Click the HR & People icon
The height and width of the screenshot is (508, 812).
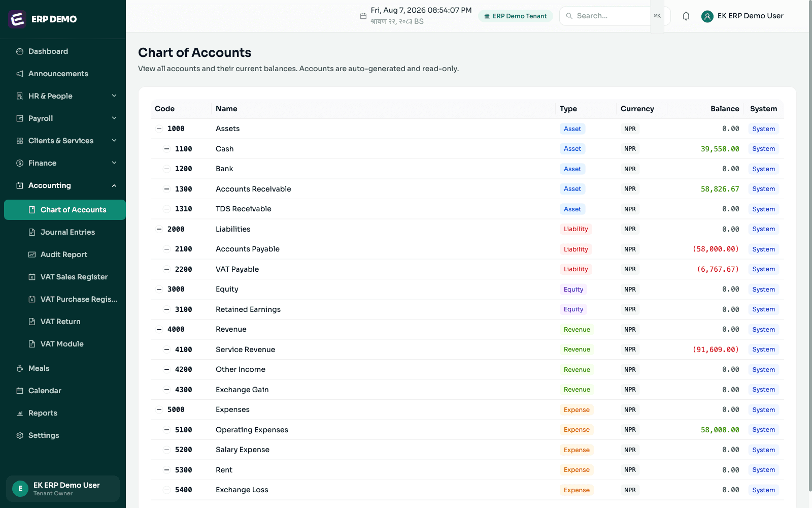point(20,96)
